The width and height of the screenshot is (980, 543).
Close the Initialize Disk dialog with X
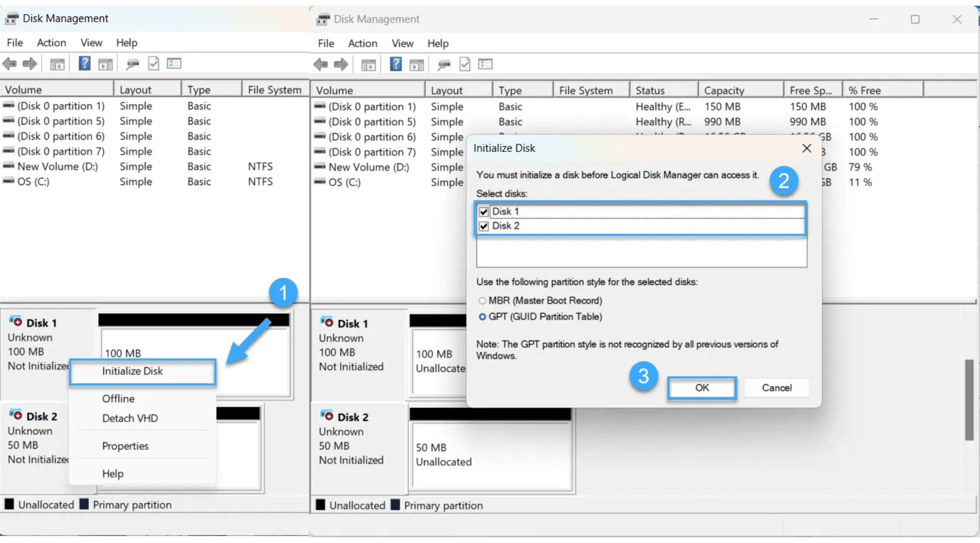coord(806,148)
